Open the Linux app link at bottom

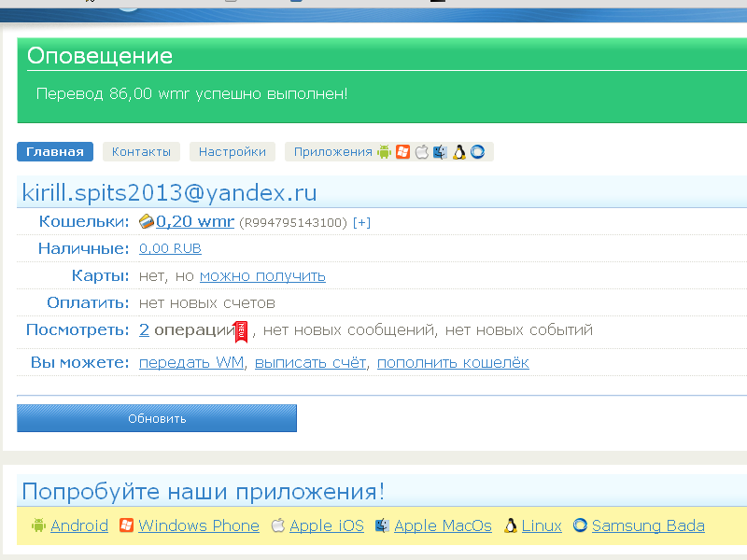pyautogui.click(x=542, y=525)
